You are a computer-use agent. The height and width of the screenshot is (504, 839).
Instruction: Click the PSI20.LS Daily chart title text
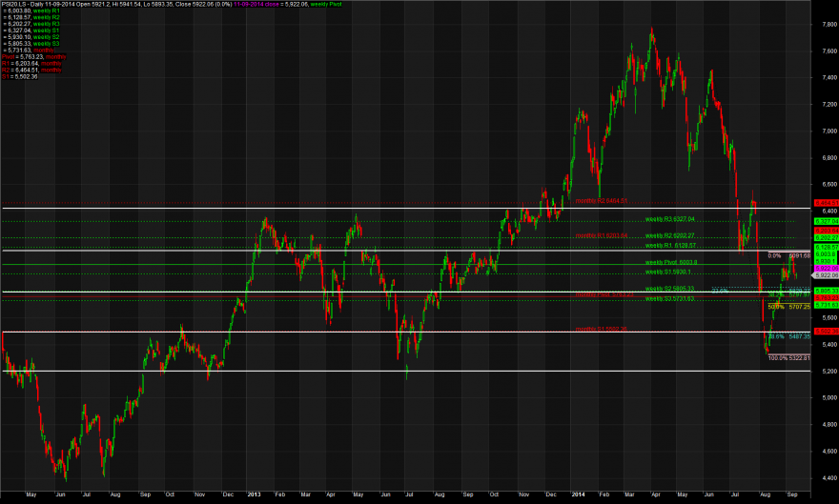[x=21, y=4]
